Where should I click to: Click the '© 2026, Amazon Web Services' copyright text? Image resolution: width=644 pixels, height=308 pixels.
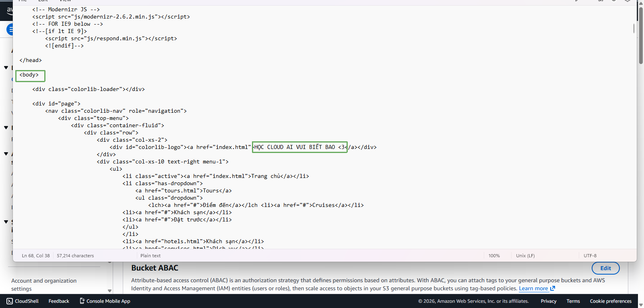click(473, 301)
